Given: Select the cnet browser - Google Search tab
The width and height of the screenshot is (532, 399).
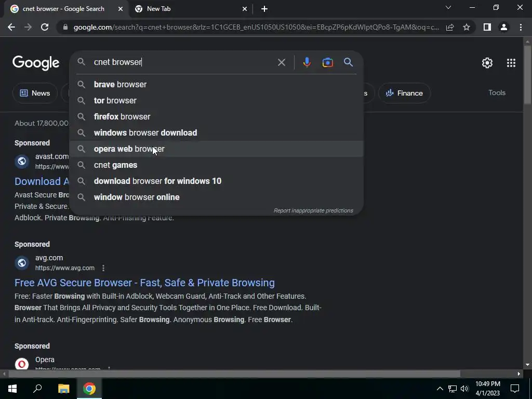Looking at the screenshot, I should (67, 9).
